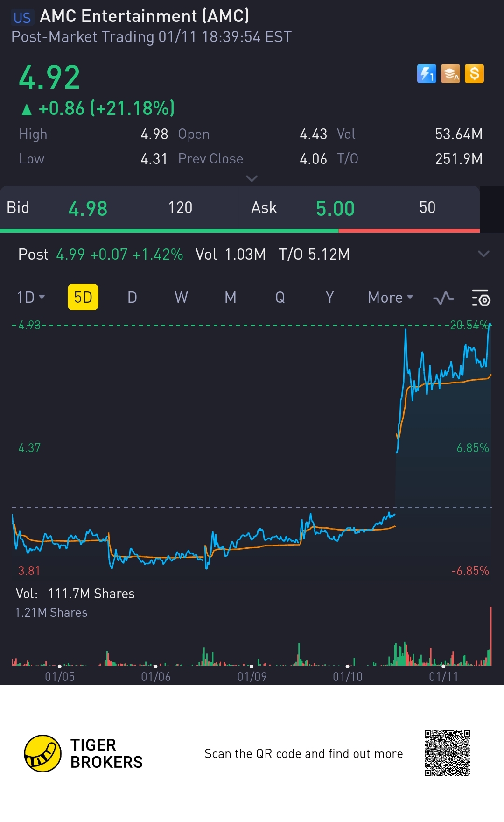Tap the Bid price 4.98
Screen dimensions: 504x822
tap(88, 208)
